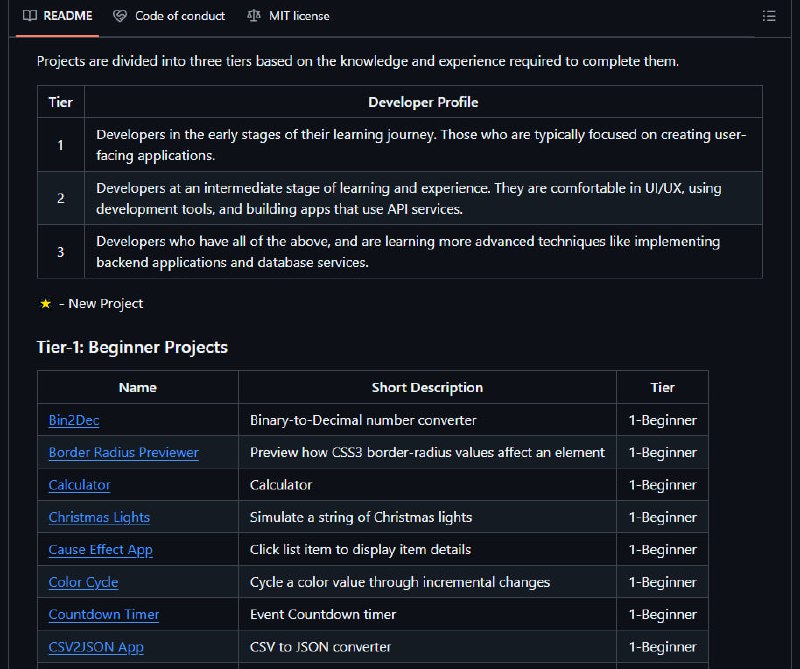Click the Code of conduct heart icon
Image resolution: width=800 pixels, height=669 pixels.
coord(120,16)
